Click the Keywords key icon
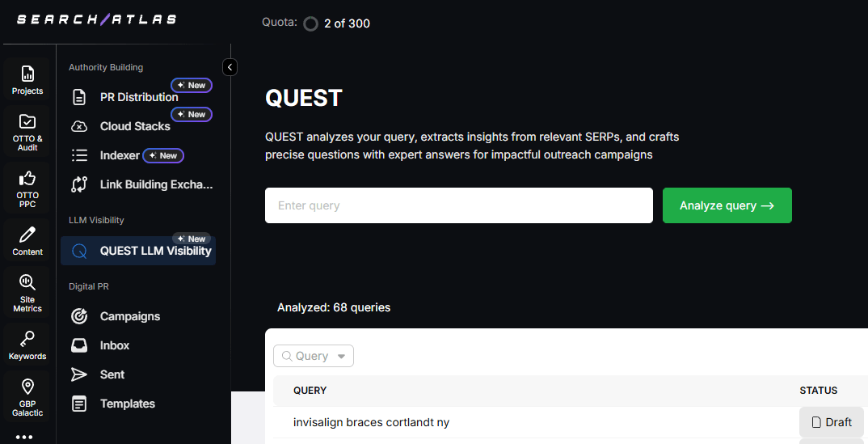This screenshot has width=868, height=444. (x=27, y=345)
